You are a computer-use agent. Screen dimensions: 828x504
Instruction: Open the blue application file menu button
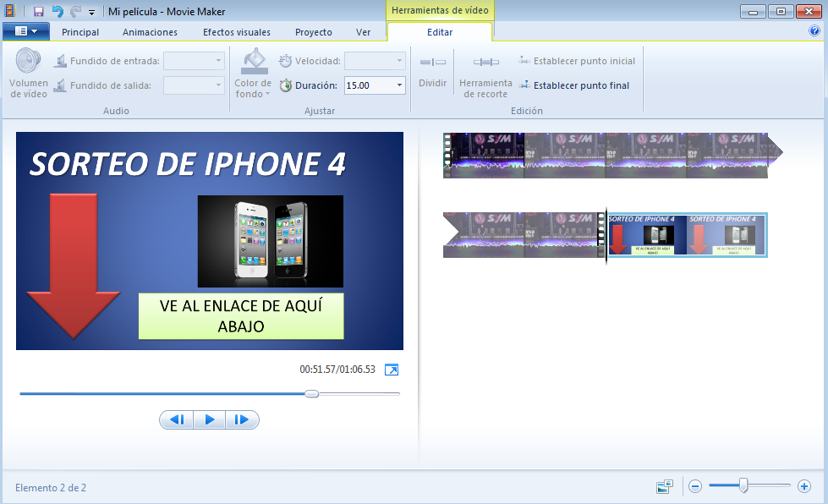[26, 31]
